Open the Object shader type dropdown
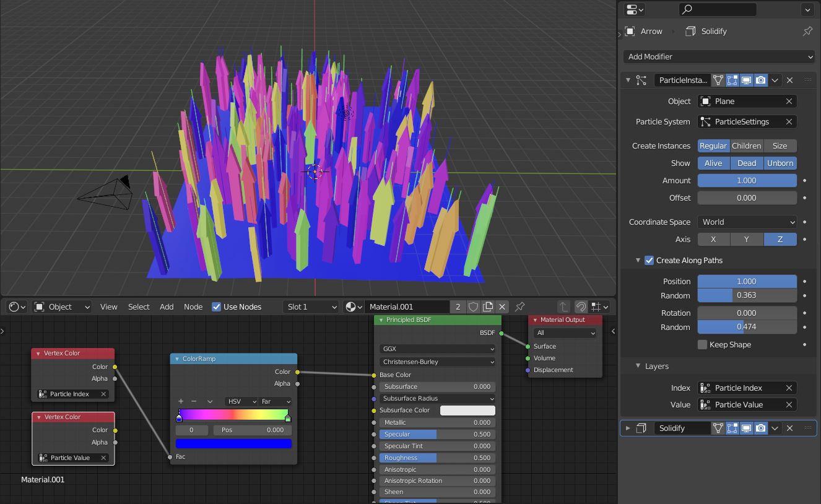The height and width of the screenshot is (504, 821). [x=62, y=306]
